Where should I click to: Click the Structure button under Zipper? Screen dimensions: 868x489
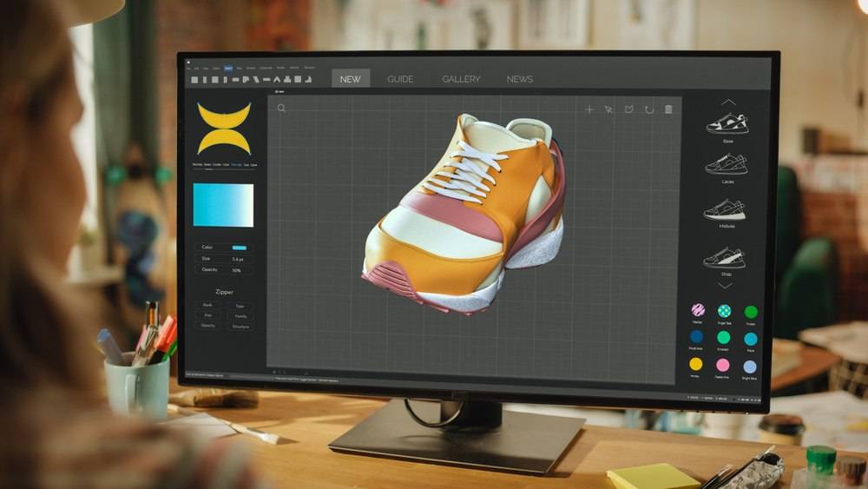point(240,327)
